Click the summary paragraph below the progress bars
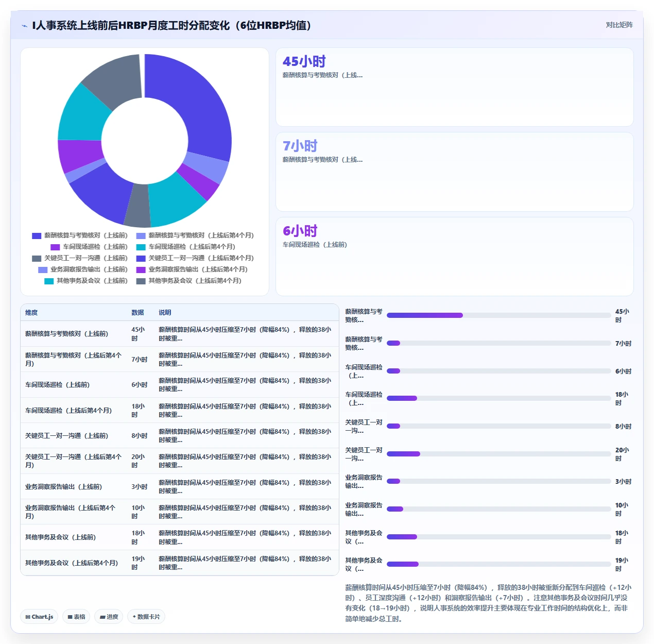This screenshot has height=644, width=654. click(x=488, y=603)
